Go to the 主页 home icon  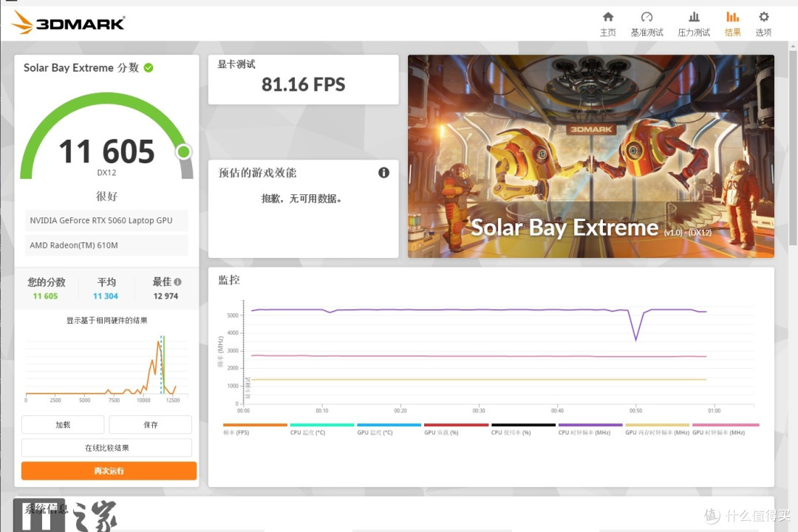[x=607, y=17]
